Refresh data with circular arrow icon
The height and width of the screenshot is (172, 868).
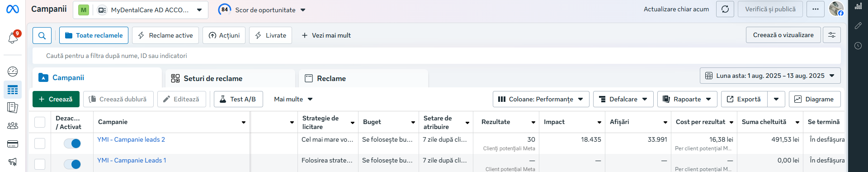tap(725, 9)
